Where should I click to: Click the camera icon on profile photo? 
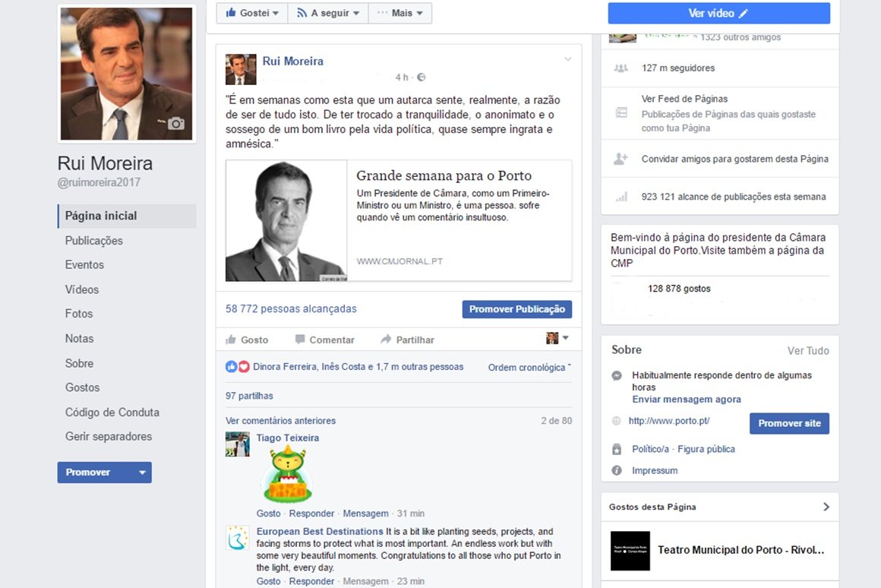176,124
